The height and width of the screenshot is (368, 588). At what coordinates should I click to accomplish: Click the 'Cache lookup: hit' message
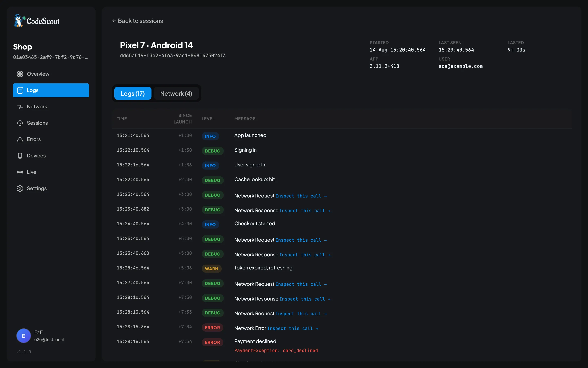254,180
